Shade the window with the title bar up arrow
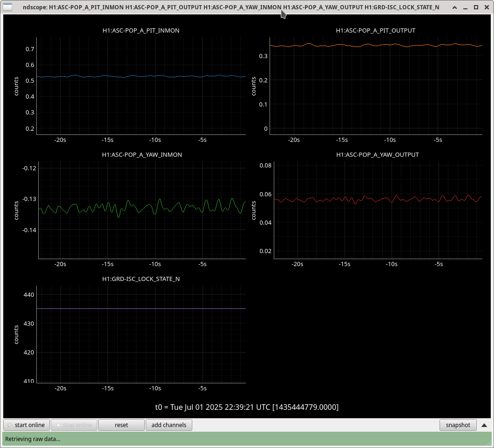Viewport: 494px width, 448px height. click(x=454, y=7)
